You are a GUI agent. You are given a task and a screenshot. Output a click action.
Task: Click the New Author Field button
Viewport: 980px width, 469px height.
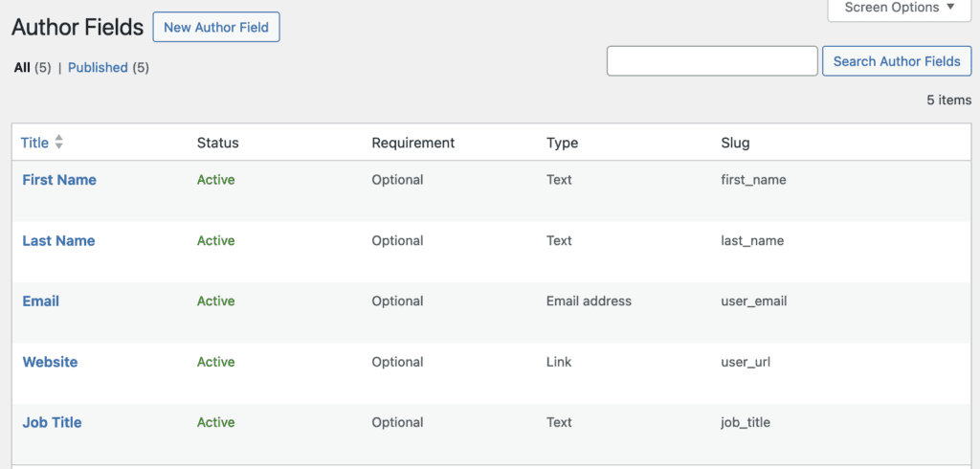216,27
